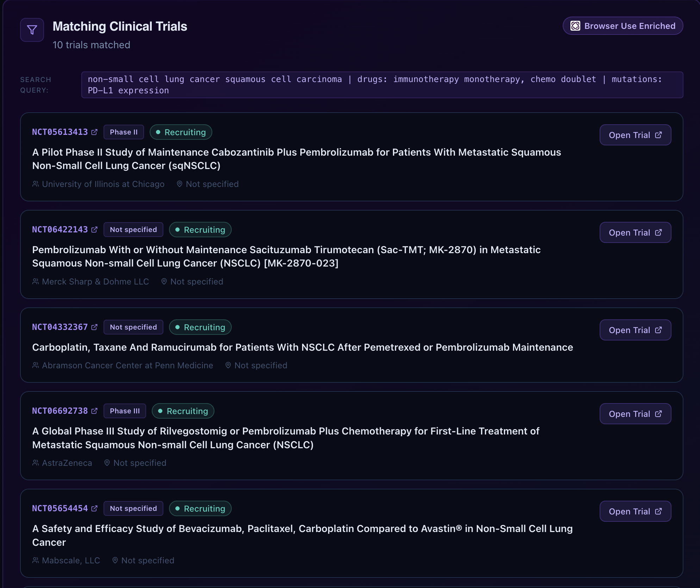Open external link icon beside NCT06692738
The height and width of the screenshot is (588, 700).
tap(94, 411)
